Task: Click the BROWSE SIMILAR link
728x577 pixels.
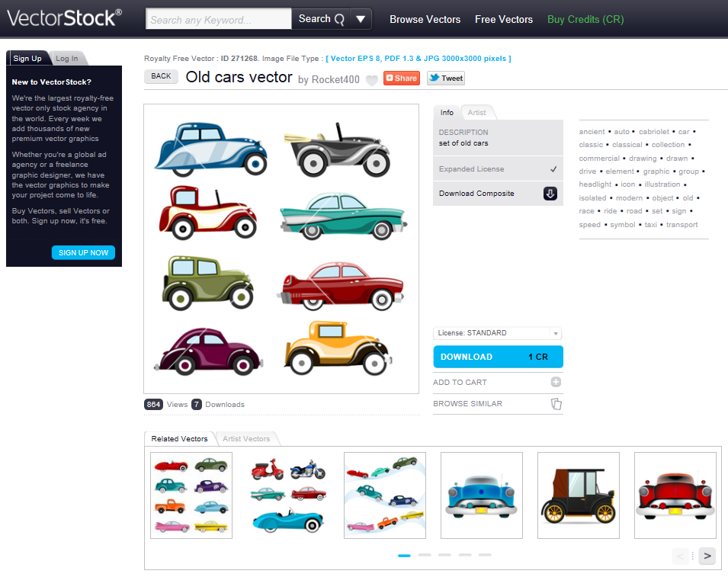Action: tap(467, 403)
